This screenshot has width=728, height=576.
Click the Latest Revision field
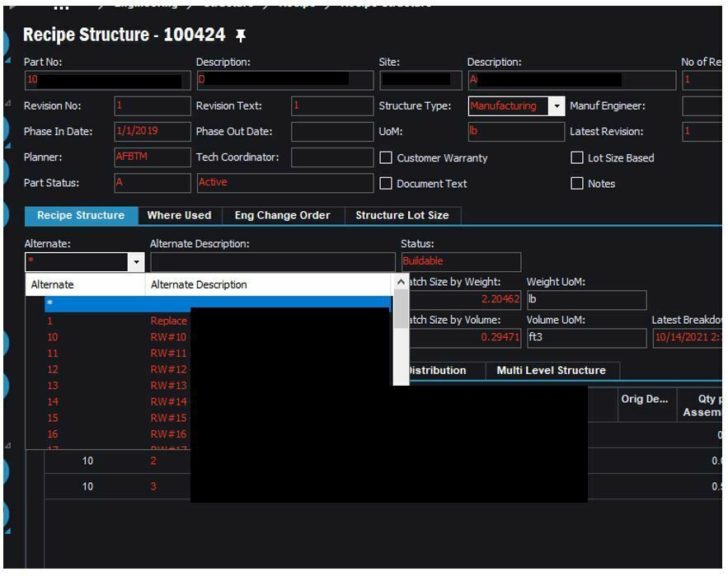click(x=702, y=132)
